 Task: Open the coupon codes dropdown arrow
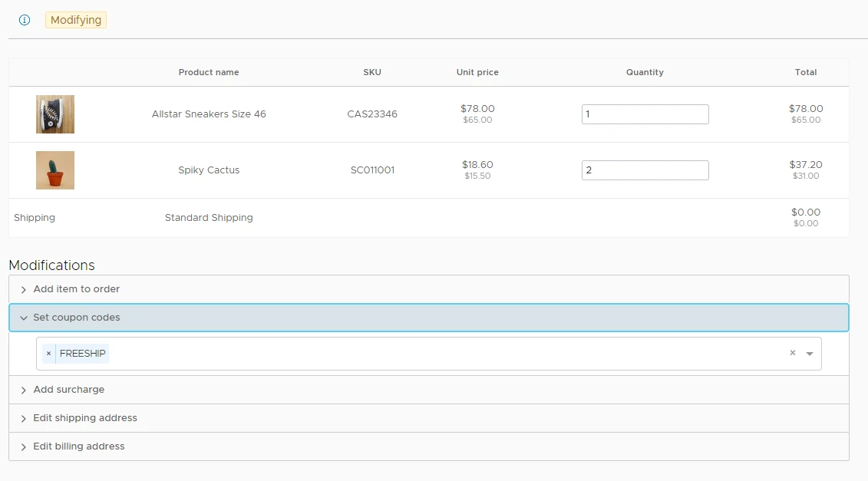click(810, 354)
